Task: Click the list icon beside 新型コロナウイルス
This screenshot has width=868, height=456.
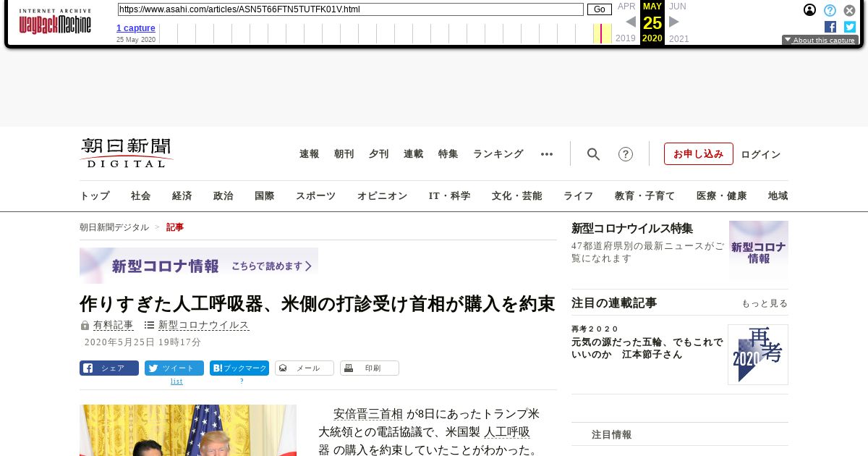Action: [149, 326]
